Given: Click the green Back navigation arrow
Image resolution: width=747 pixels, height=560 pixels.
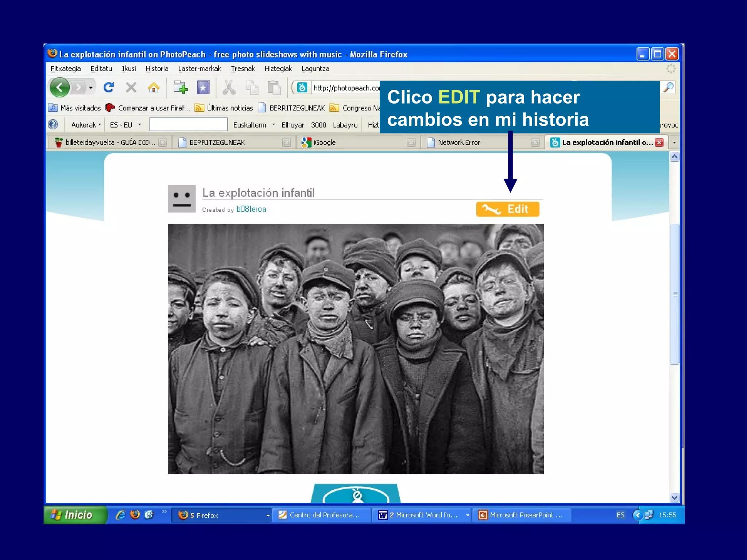Looking at the screenshot, I should (x=59, y=87).
